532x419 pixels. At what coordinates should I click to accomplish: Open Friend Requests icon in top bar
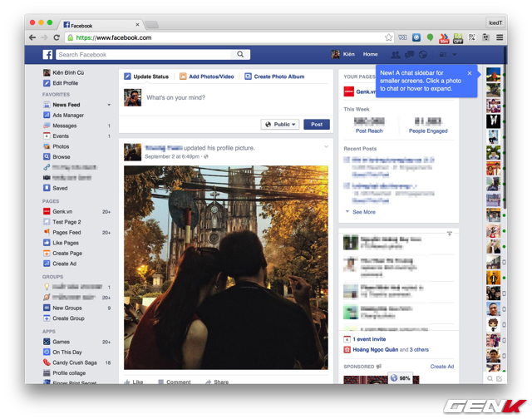coord(396,55)
